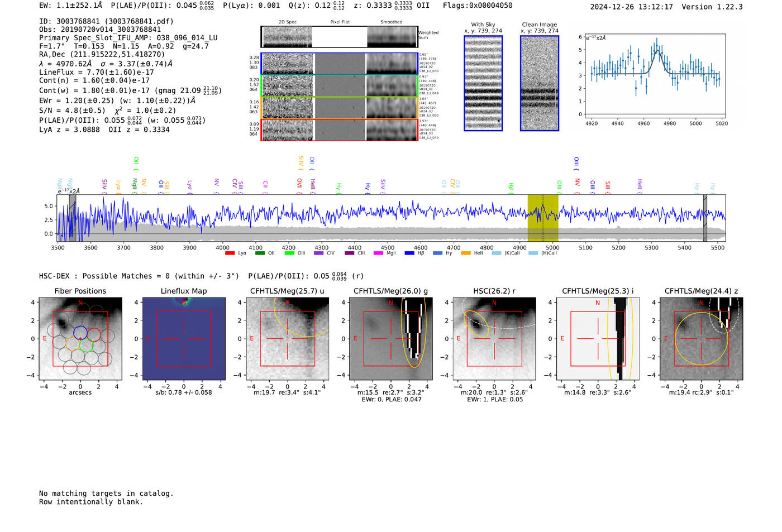The width and height of the screenshot is (782, 532).
Task: Select the Weighted Sum 2D spectrum row
Action: (340, 37)
